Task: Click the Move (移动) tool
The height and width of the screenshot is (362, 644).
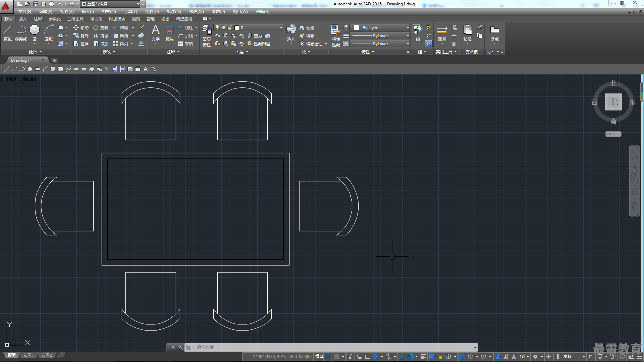Action: 81,27
